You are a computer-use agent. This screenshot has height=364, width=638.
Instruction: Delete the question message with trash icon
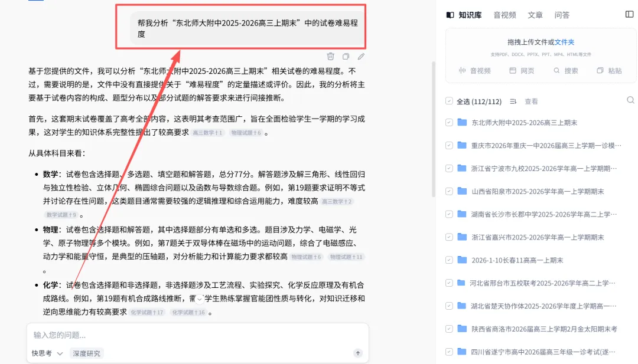[x=330, y=57]
